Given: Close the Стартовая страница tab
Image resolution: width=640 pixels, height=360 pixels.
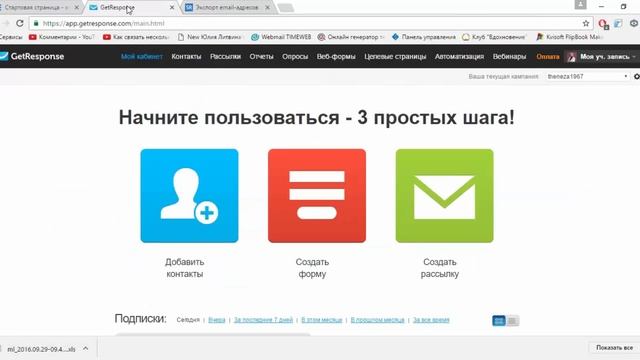Looking at the screenshot, I should click(76, 7).
